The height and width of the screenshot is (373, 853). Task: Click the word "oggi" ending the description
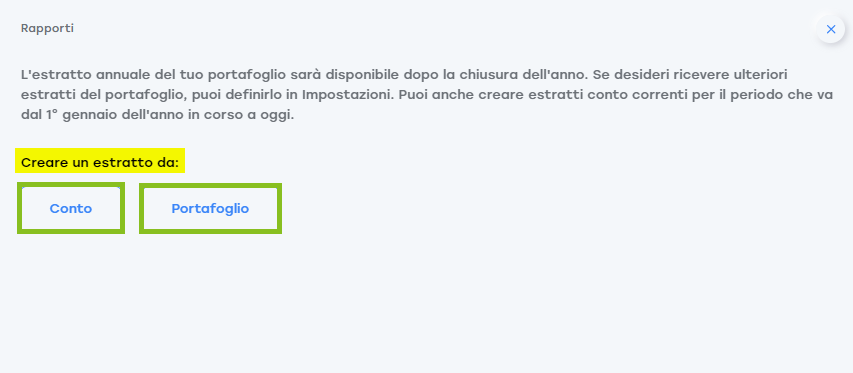click(278, 117)
